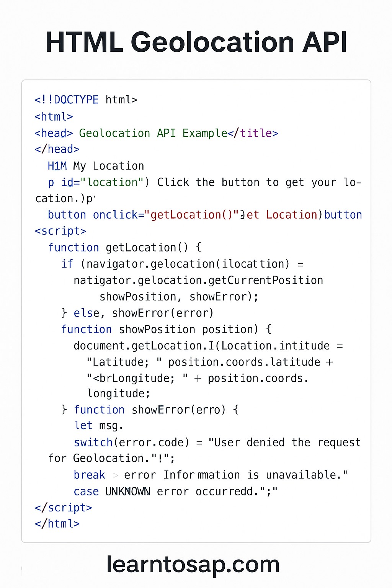Click the HTML Geolocation API heading
The image size is (392, 588).
pyautogui.click(x=196, y=42)
